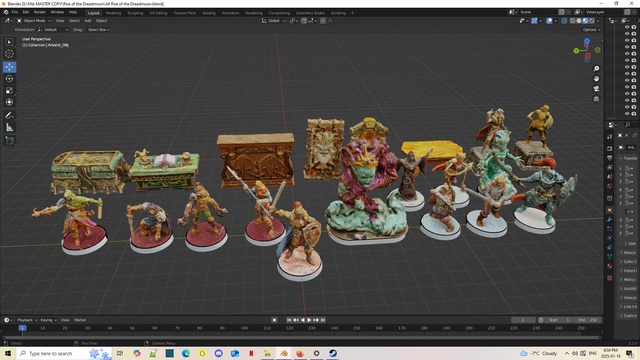This screenshot has height=360, width=640.
Task: Open the Physics properties tab
Action: pos(610,238)
